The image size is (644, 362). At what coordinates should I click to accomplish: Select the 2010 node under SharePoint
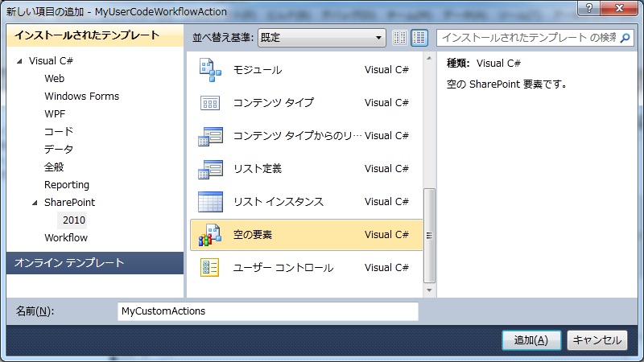pyautogui.click(x=74, y=220)
